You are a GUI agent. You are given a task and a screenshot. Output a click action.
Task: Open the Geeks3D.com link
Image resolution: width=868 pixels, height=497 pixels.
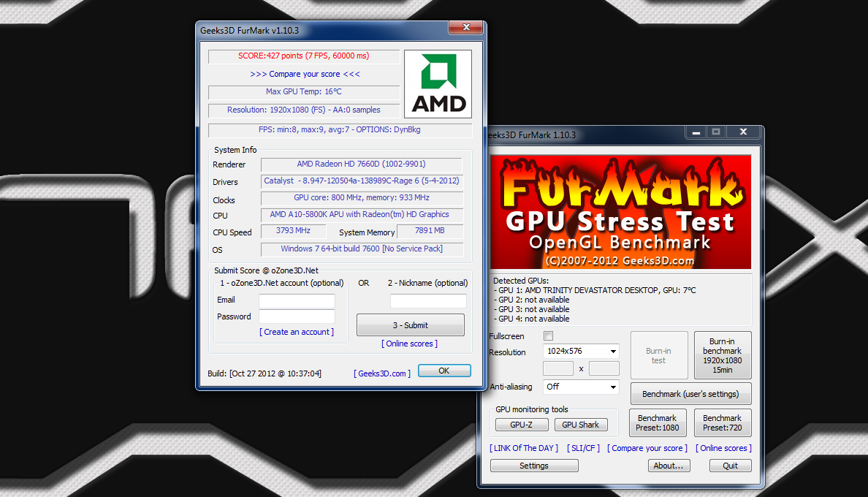382,373
